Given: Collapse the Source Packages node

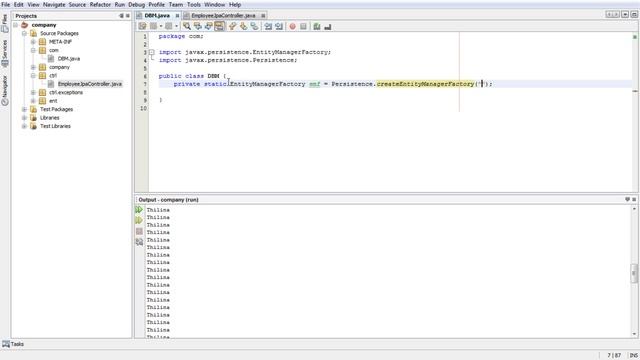Looking at the screenshot, I should tap(24, 33).
